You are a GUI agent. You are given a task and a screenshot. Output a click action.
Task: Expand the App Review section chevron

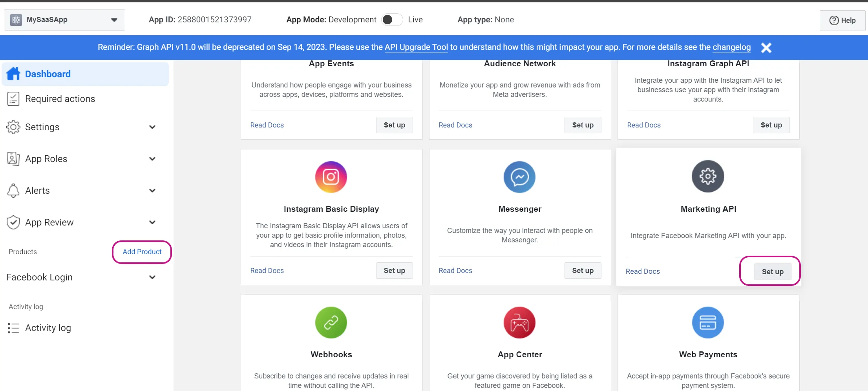click(x=152, y=222)
